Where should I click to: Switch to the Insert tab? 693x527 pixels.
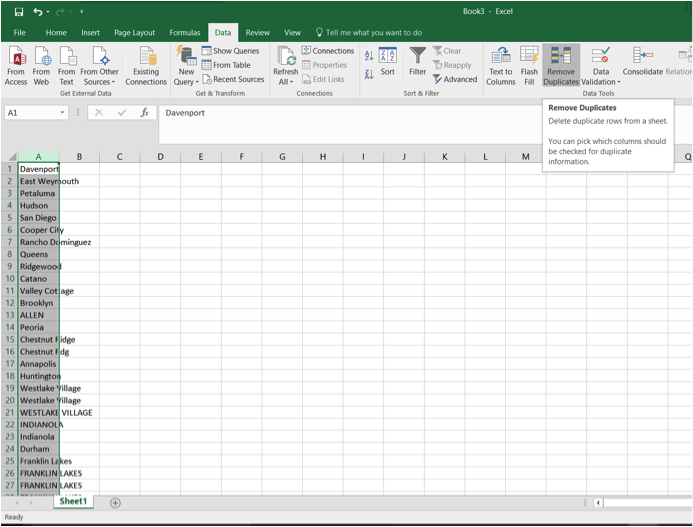click(x=90, y=33)
